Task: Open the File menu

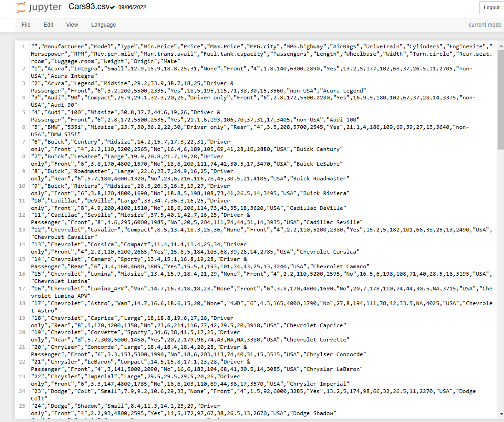Action: (x=26, y=24)
